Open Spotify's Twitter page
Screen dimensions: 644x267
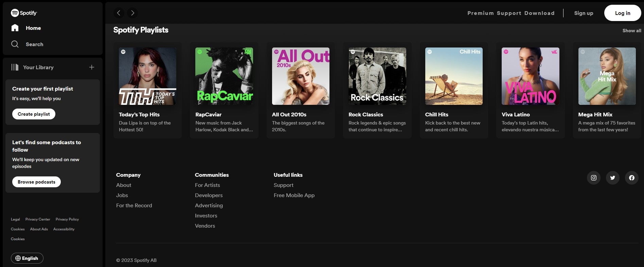(613, 178)
